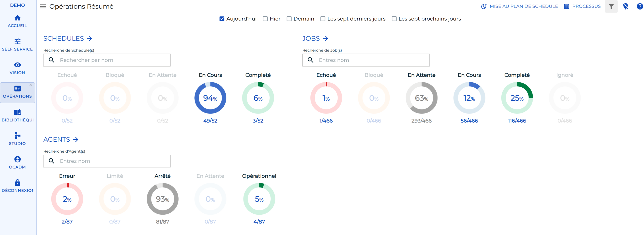This screenshot has height=235, width=644.
Task: Open Vision eye icon
Action: coord(17,65)
